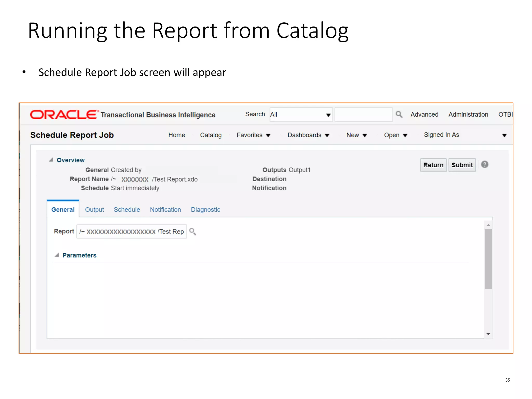Click the scrollbar down arrow
The height and width of the screenshot is (399, 532).
pos(488,334)
